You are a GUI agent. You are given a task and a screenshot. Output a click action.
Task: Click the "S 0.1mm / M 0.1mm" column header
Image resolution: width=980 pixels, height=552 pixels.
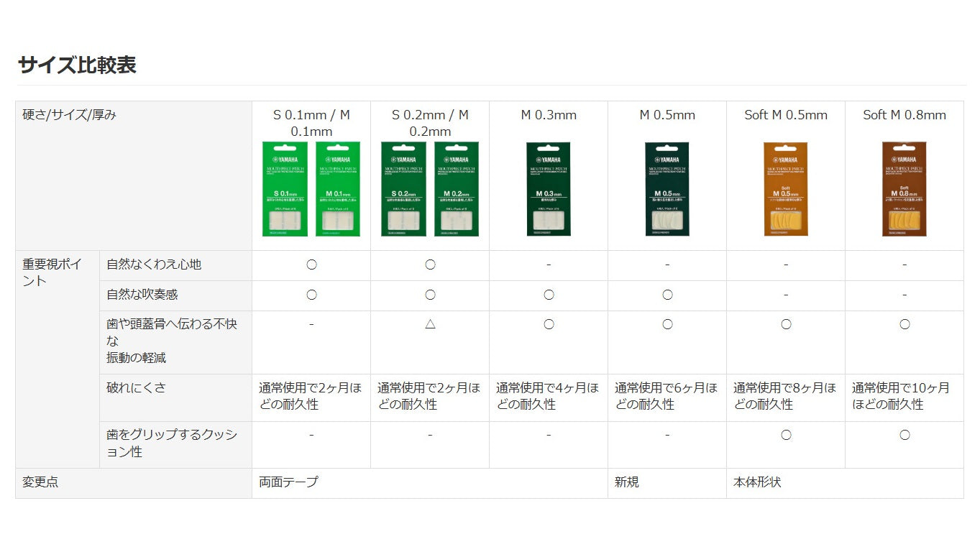(311, 123)
